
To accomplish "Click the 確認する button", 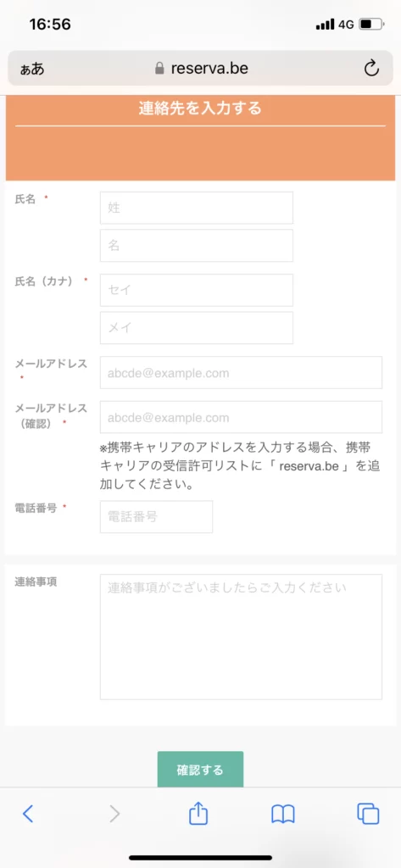I will (x=200, y=770).
